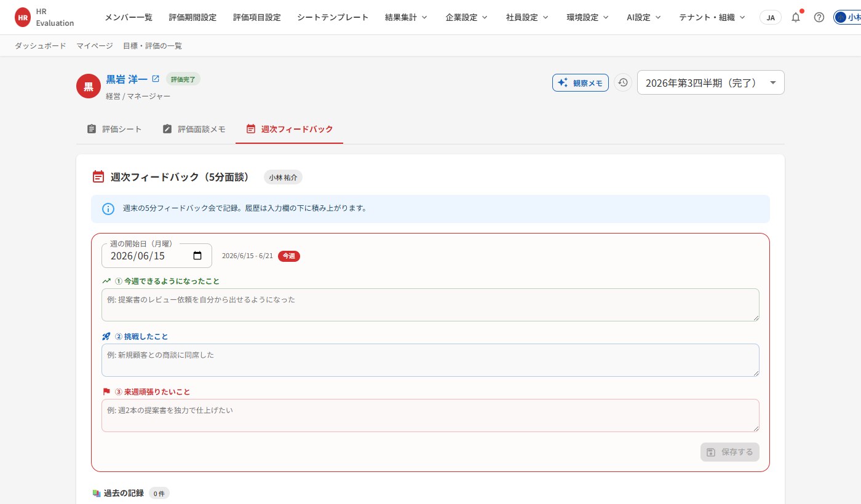Go to the ダッシュボード link

point(40,46)
